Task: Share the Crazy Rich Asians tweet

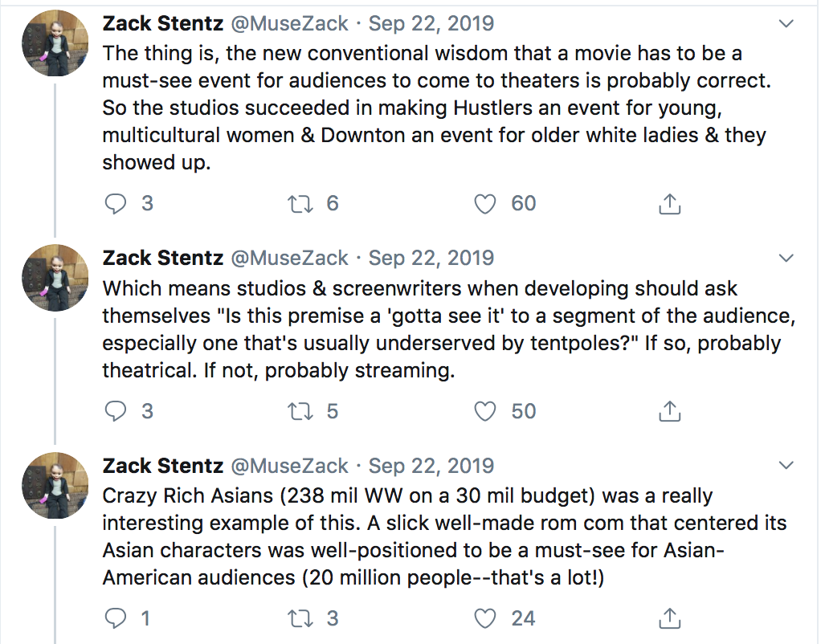Action: click(670, 618)
